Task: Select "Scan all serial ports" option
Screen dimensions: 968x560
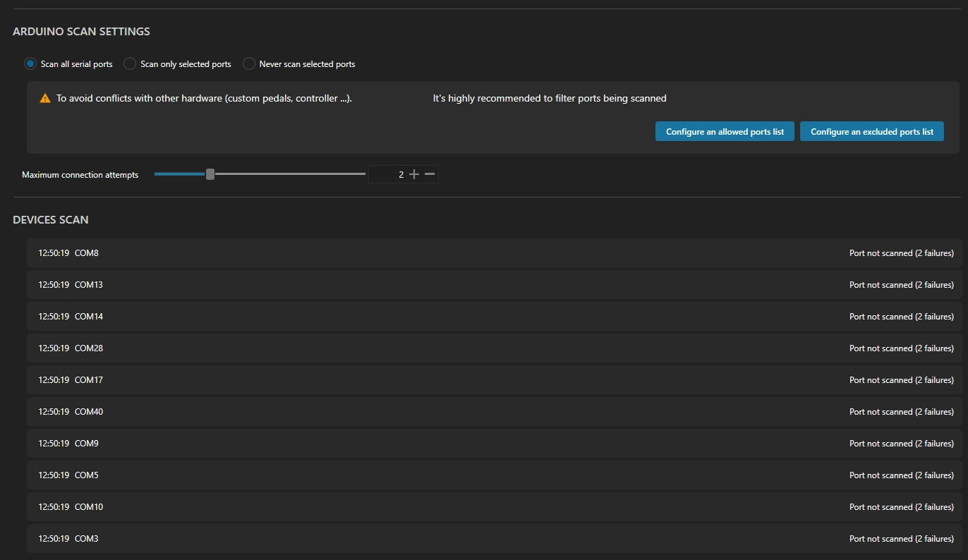Action: tap(30, 64)
